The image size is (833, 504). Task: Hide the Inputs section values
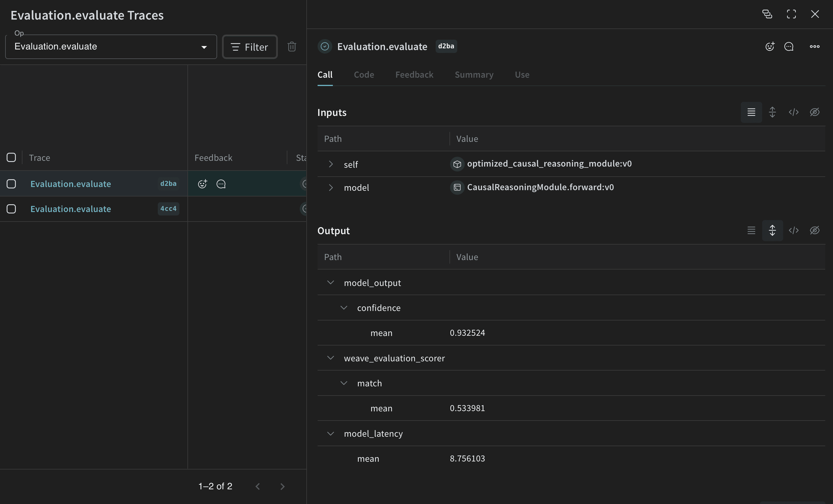pos(814,112)
